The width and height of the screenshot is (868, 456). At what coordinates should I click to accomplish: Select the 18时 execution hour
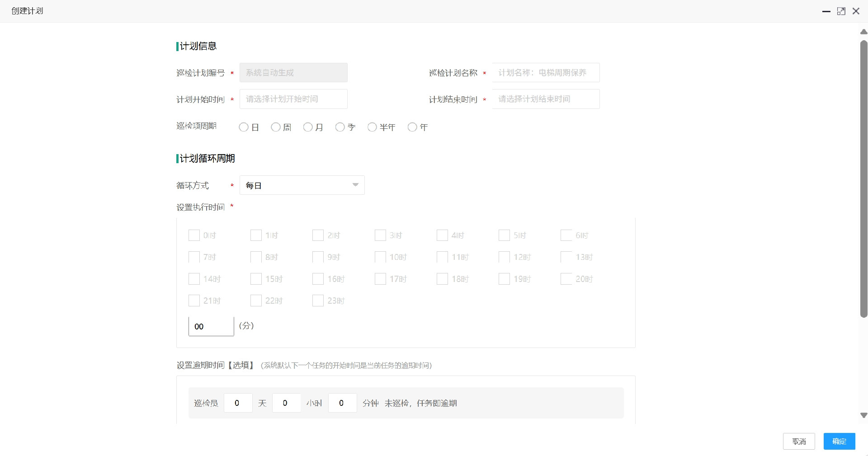pyautogui.click(x=442, y=279)
